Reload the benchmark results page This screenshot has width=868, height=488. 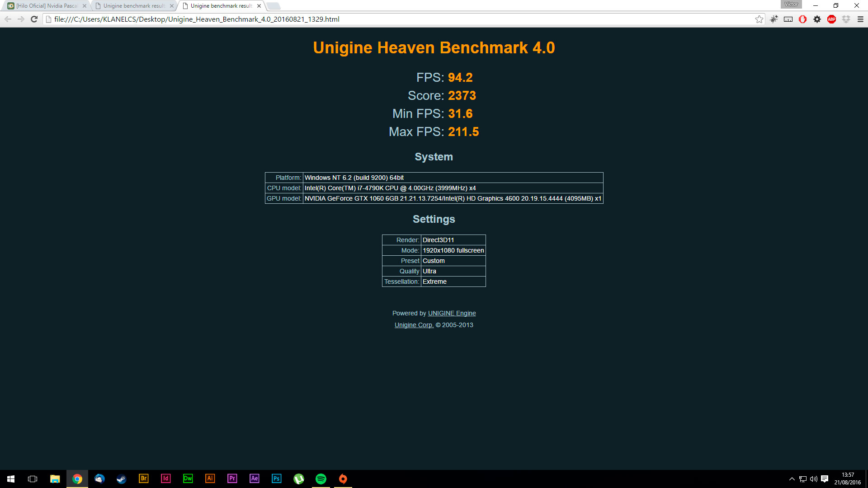34,19
